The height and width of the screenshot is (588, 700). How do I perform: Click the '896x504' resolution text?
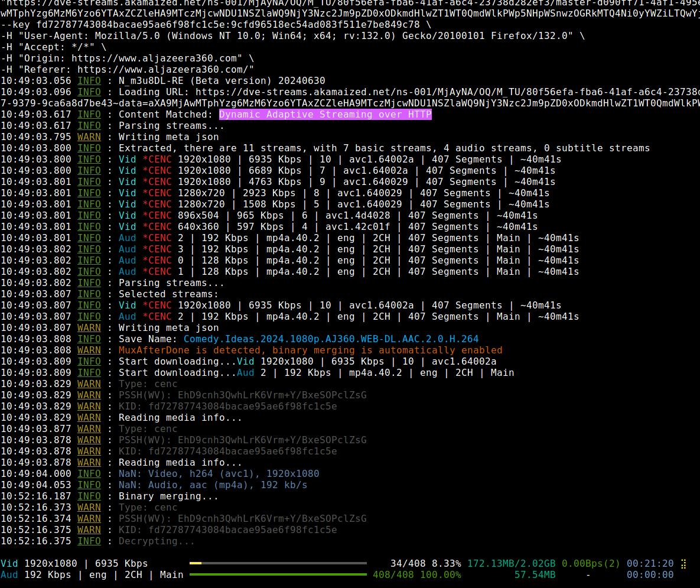(198, 215)
